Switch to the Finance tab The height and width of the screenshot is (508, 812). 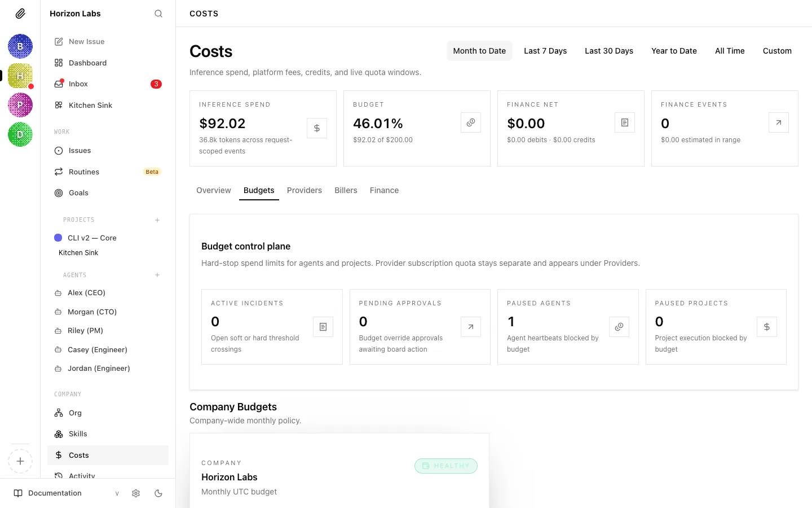click(x=384, y=191)
